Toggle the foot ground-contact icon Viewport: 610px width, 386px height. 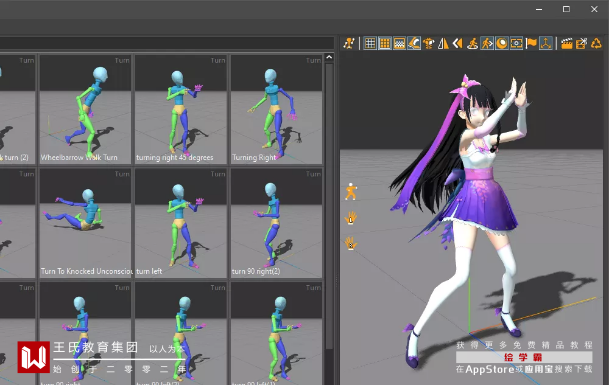click(414, 43)
